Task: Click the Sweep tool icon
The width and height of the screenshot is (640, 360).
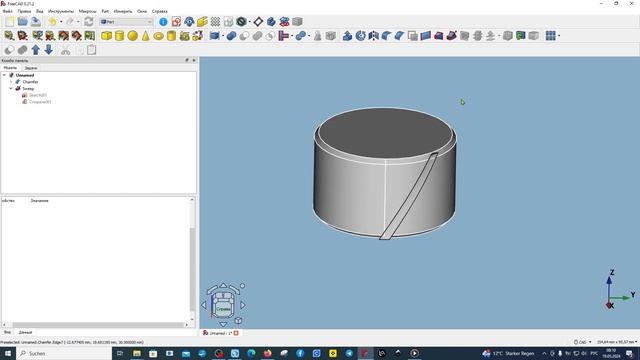Action: point(452,36)
